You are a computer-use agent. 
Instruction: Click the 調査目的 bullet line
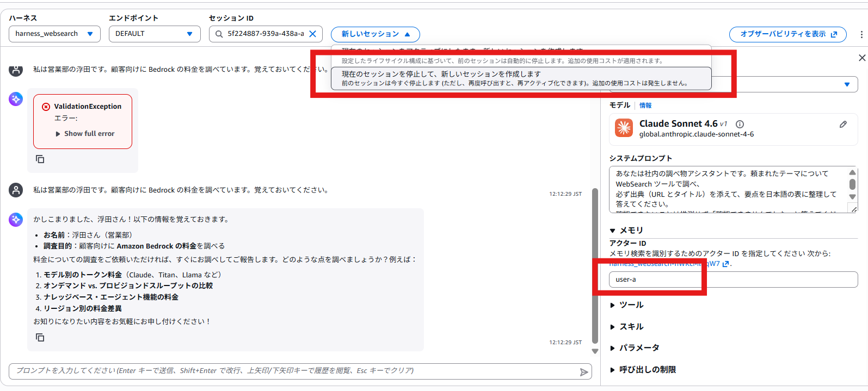(x=134, y=246)
